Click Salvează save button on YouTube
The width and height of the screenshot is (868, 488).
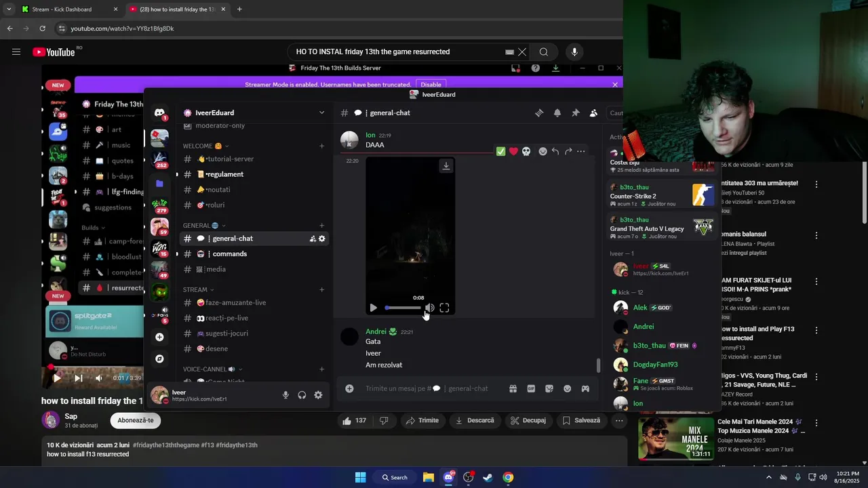tap(581, 420)
